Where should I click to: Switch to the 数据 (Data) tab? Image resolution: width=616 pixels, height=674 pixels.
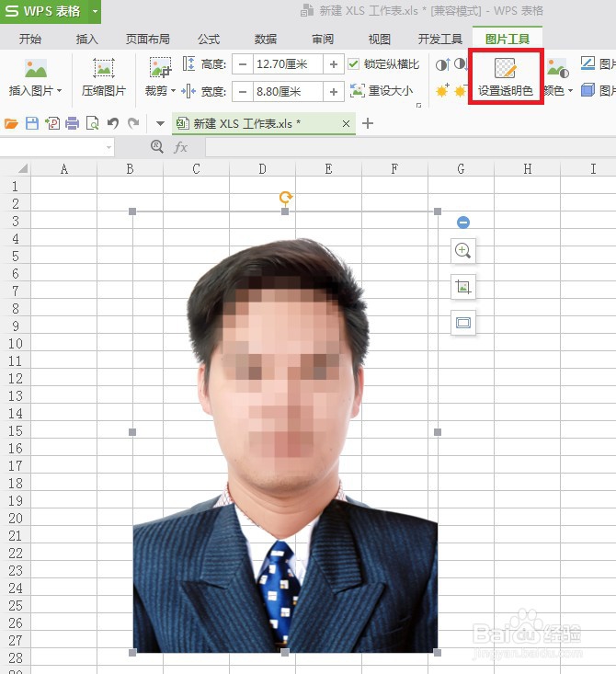[x=266, y=40]
